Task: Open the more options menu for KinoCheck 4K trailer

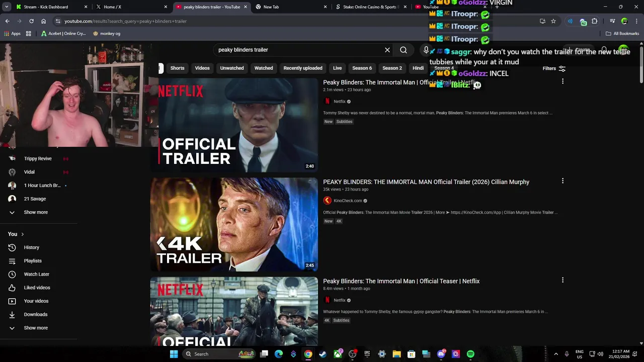Action: click(x=562, y=181)
